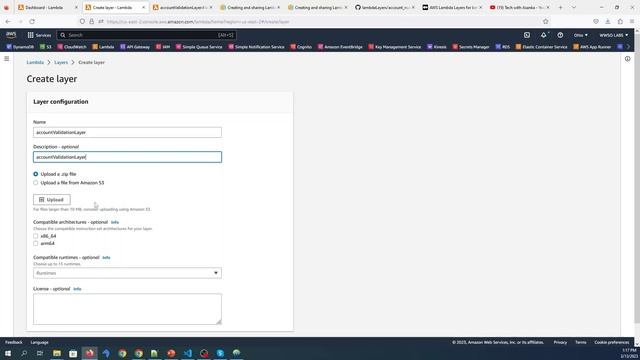Open the side navigation hamburger menu
The width and height of the screenshot is (640, 360).
(x=7, y=59)
